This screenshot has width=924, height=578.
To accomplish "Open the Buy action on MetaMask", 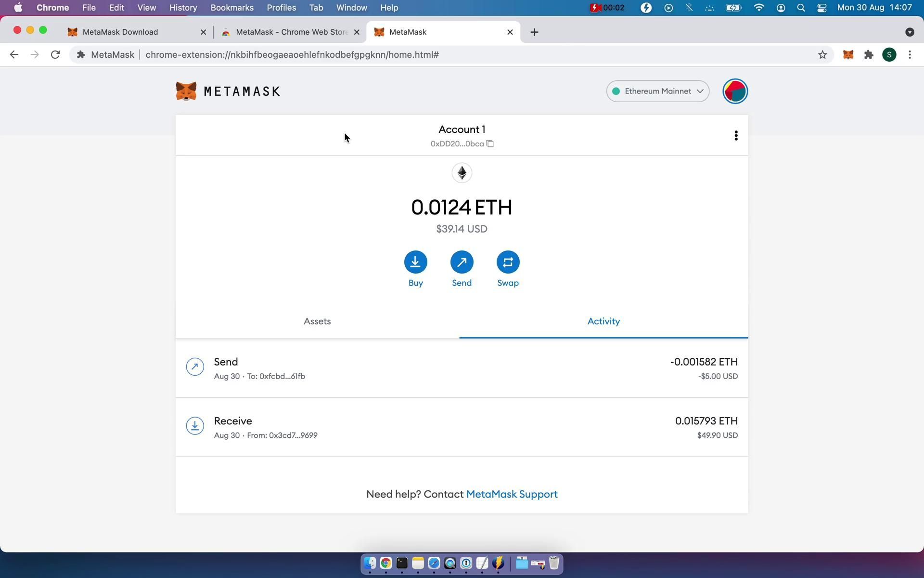I will (x=415, y=262).
